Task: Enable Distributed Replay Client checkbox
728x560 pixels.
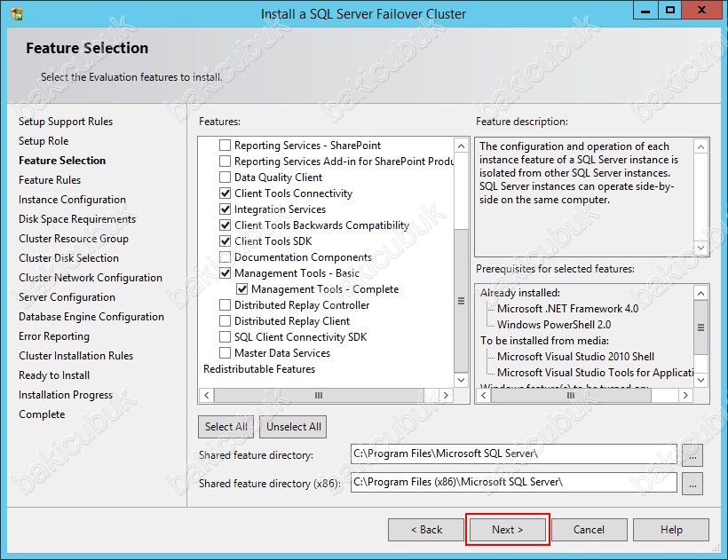Action: (225, 321)
